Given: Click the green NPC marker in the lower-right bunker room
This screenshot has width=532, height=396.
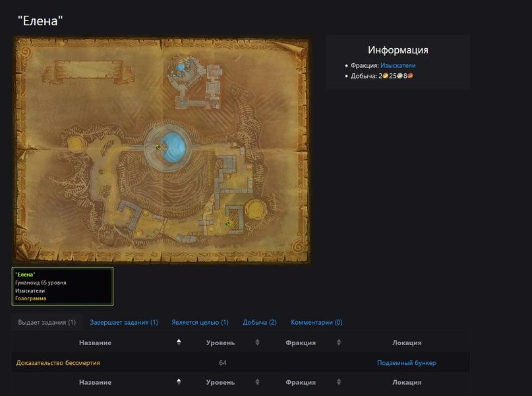Looking at the screenshot, I should click(227, 224).
